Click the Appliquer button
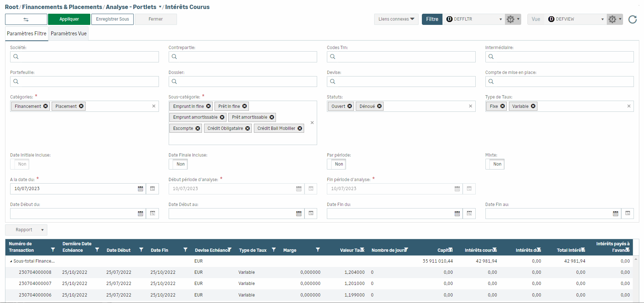The height and width of the screenshot is (303, 644). click(69, 19)
